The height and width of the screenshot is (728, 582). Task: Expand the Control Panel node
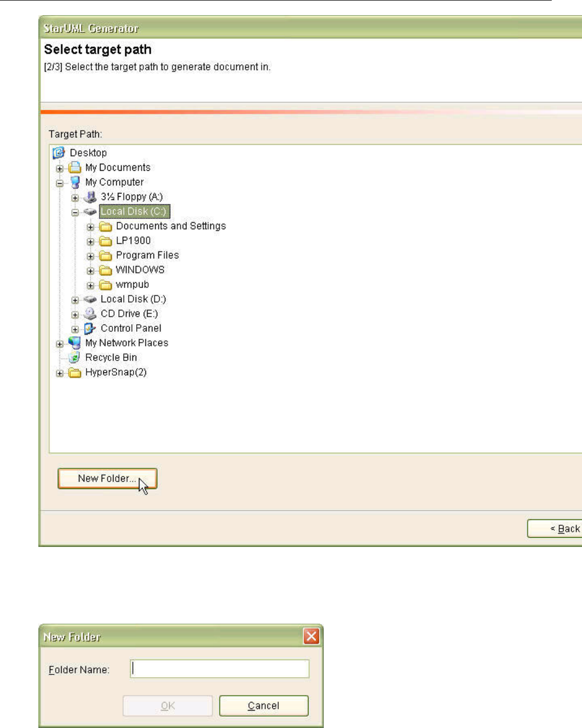pyautogui.click(x=75, y=329)
